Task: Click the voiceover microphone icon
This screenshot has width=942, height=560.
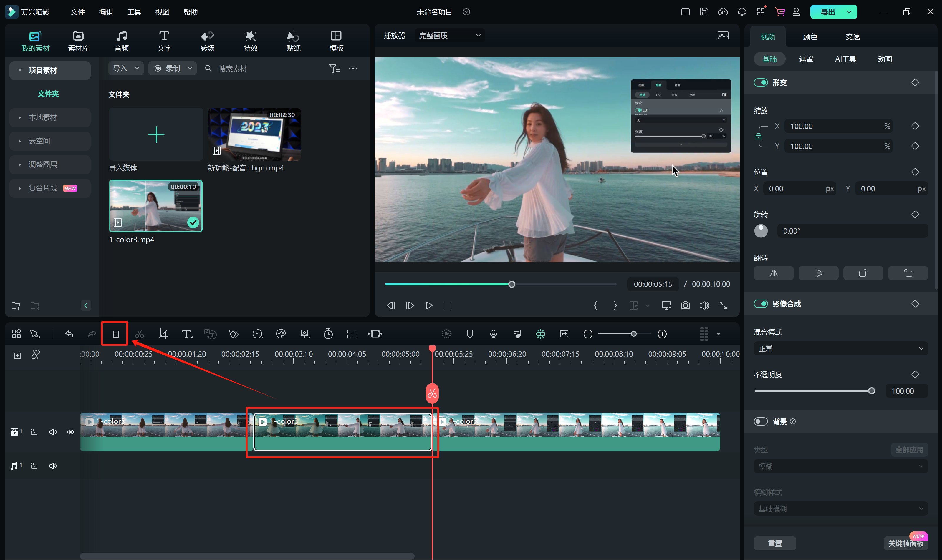Action: coord(493,334)
